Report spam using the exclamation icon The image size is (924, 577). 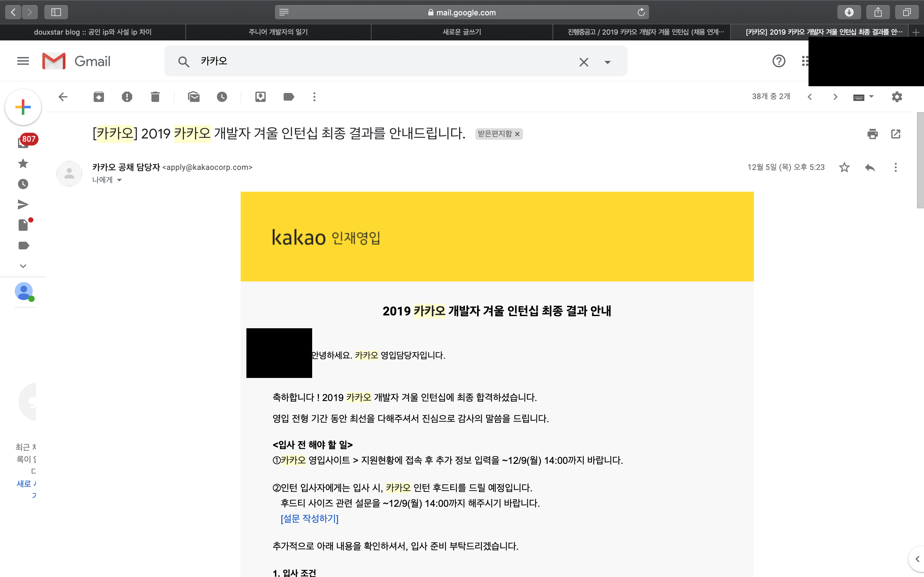click(x=127, y=97)
